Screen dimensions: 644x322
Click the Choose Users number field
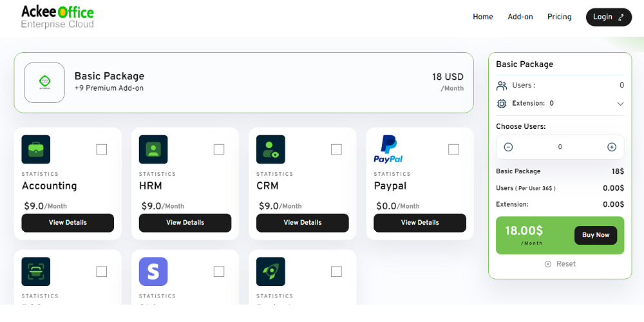pos(560,147)
